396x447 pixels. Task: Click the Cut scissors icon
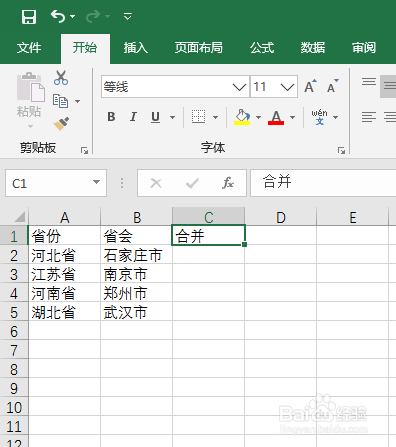pos(61,78)
